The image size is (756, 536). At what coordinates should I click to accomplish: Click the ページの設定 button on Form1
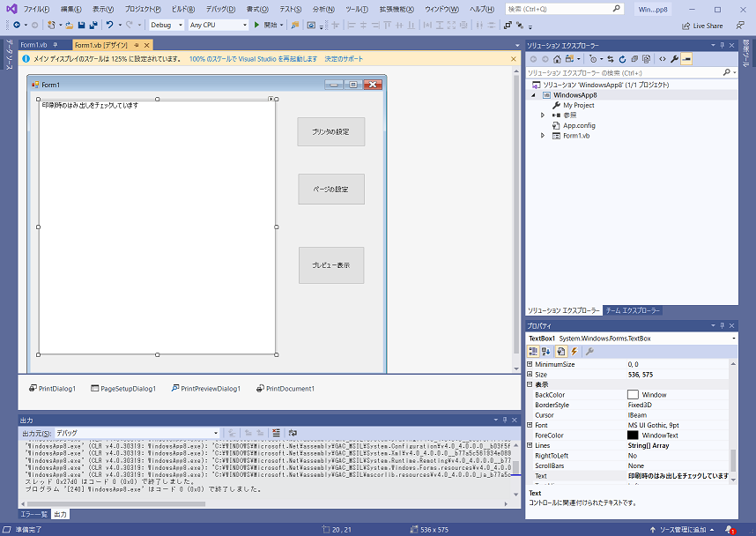330,190
